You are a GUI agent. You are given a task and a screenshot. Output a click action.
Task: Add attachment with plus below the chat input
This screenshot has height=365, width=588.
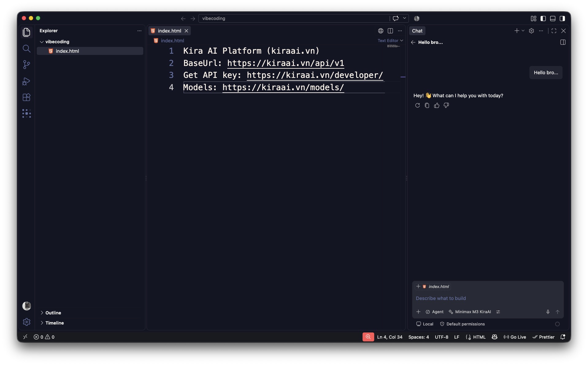click(418, 312)
